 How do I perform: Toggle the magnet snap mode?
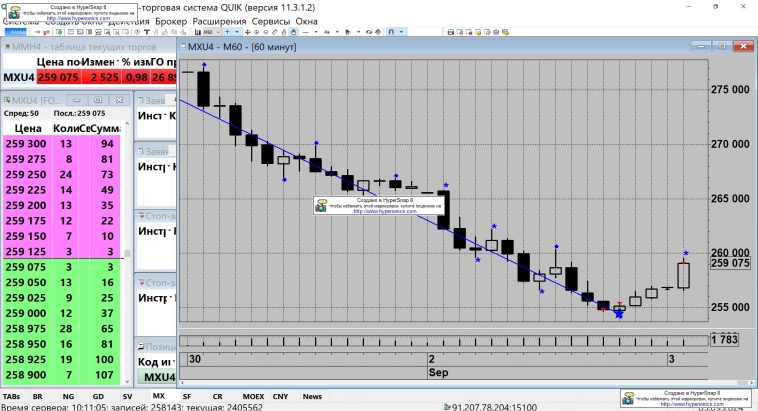tap(391, 32)
